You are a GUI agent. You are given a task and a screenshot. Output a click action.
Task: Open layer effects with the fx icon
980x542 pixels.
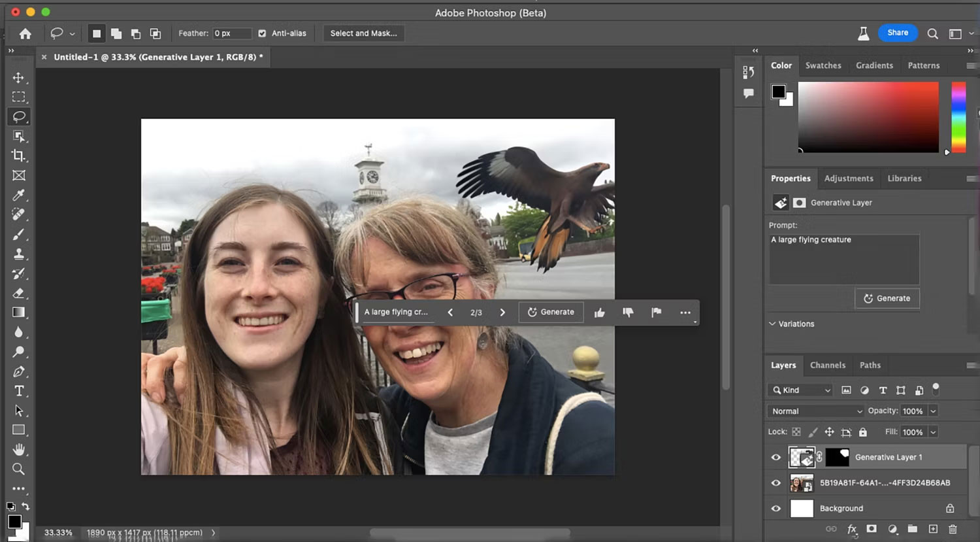pyautogui.click(x=851, y=529)
